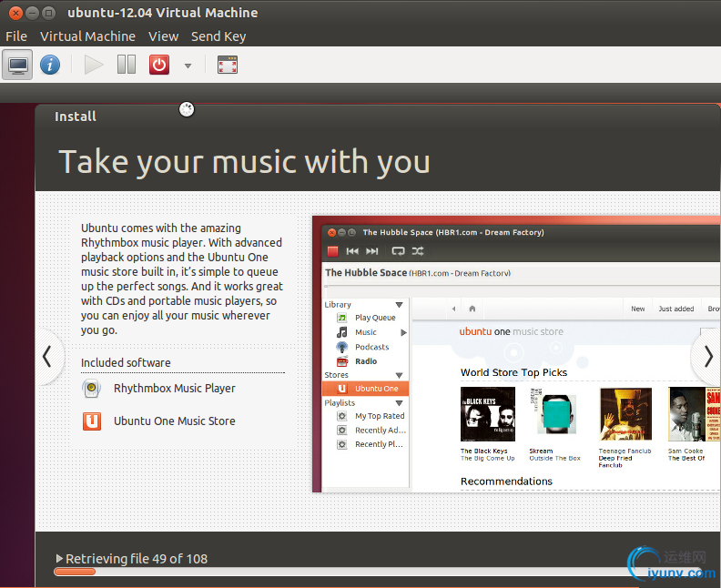Image resolution: width=721 pixels, height=588 pixels.
Task: Click the Podcasts icon
Action: click(342, 347)
